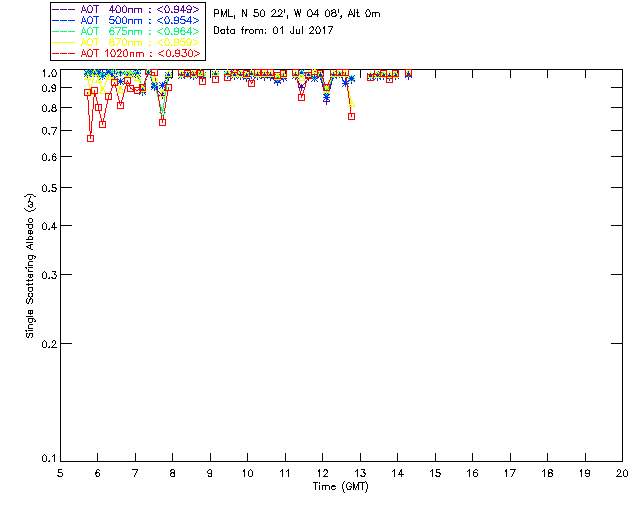640x512 pixels.
Task: Click the PML station location text
Action: pyautogui.click(x=297, y=14)
